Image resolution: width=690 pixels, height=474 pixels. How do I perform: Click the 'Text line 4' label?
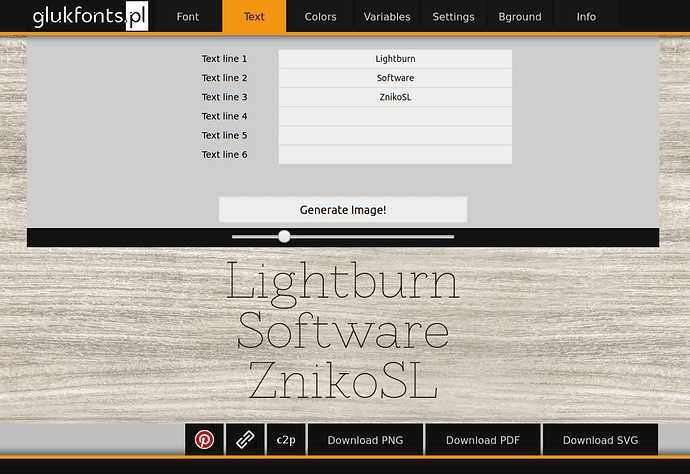point(224,116)
